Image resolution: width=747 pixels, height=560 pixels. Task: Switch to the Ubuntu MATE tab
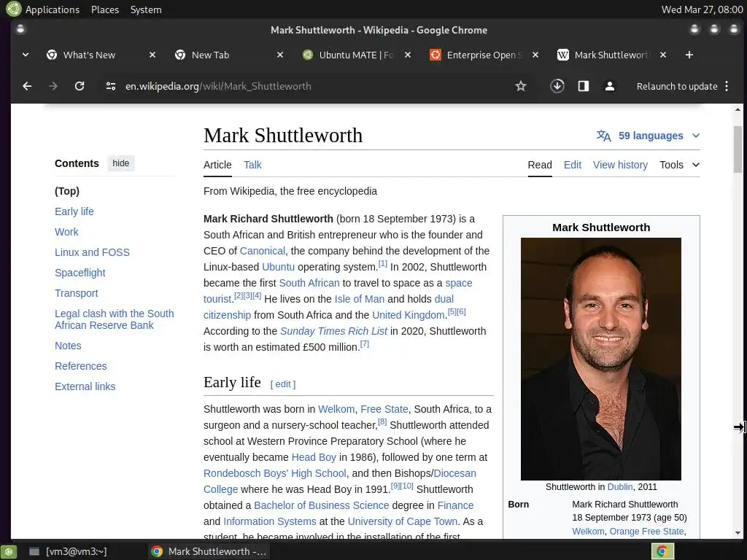[356, 55]
